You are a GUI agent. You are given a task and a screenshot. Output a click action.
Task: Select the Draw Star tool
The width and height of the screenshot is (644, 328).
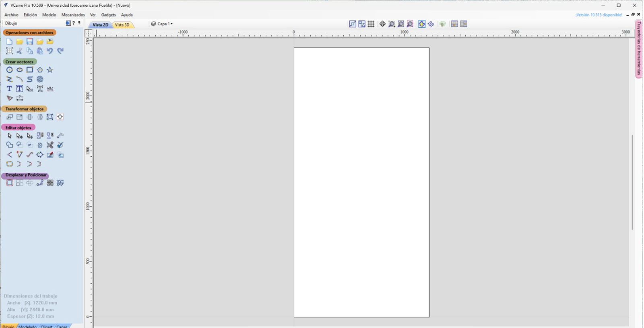coord(50,70)
